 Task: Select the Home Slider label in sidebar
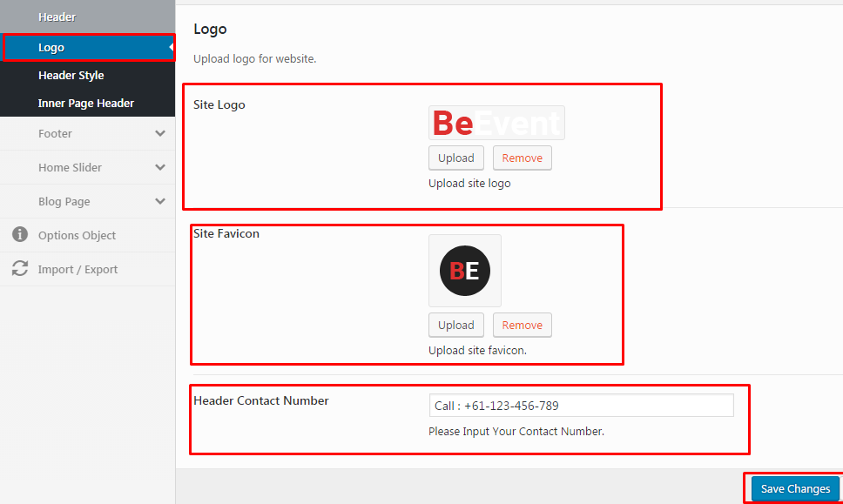pyautogui.click(x=70, y=168)
